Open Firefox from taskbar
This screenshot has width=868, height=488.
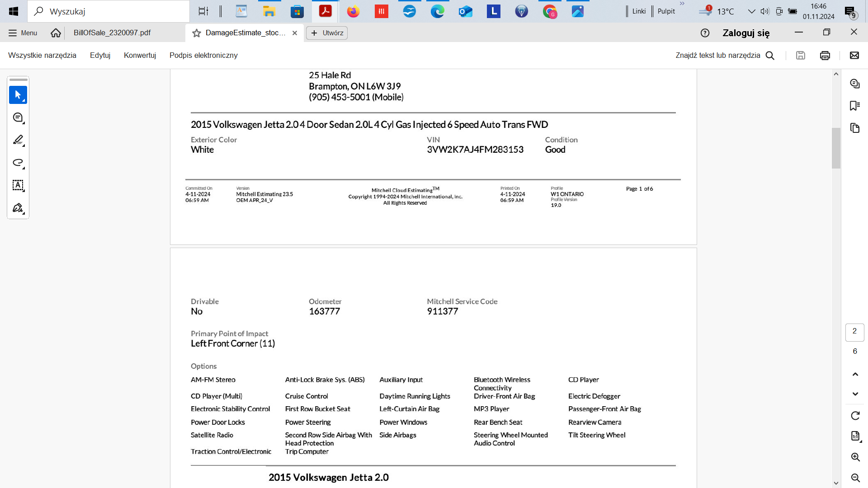pos(353,11)
